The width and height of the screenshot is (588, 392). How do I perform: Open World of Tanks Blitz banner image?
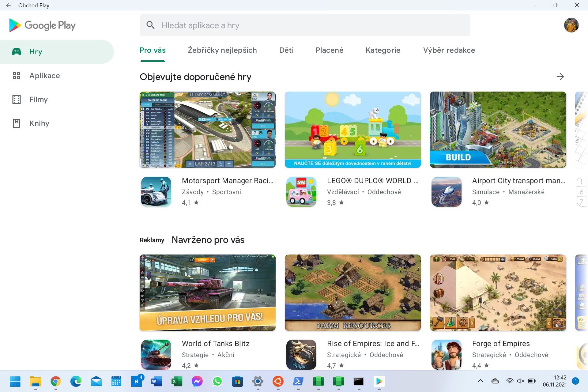coord(208,292)
